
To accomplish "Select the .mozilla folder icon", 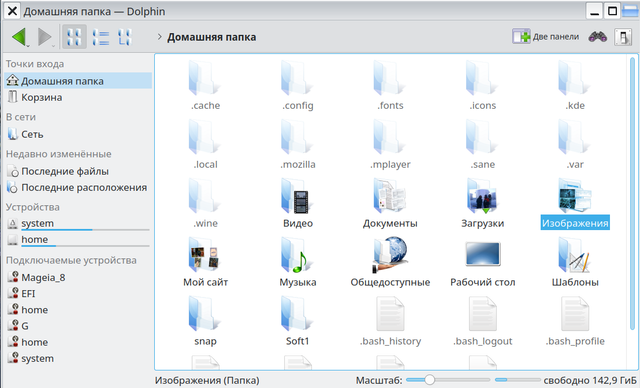I will (297, 137).
